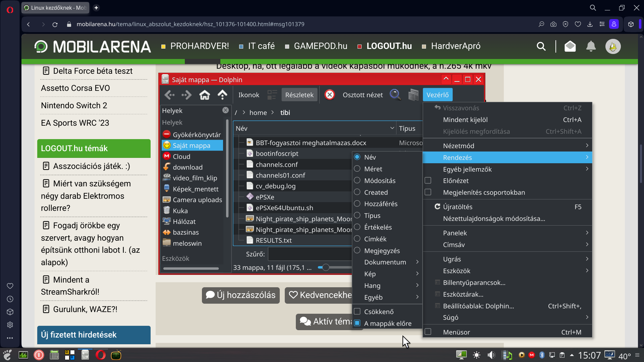Sort by Hozzáférés
This screenshot has height=362, width=644.
(x=387, y=204)
